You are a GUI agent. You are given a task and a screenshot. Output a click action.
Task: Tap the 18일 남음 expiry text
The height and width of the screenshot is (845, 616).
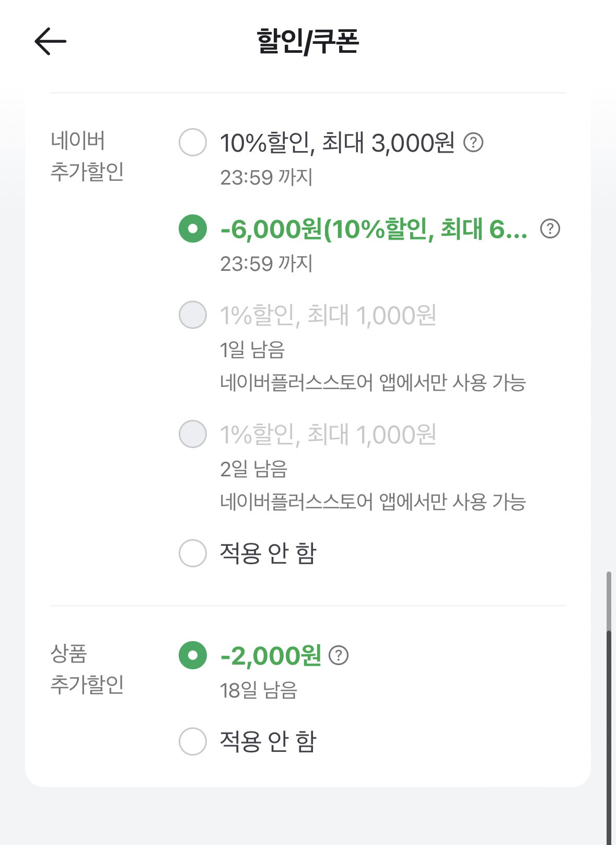click(259, 690)
